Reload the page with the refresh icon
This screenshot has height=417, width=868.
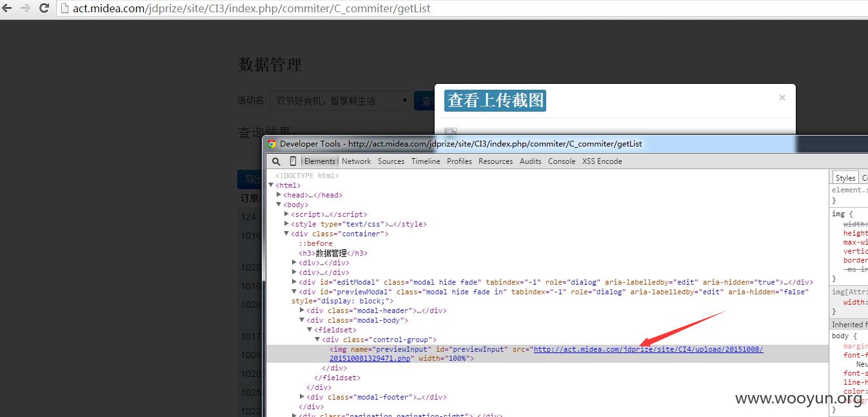point(44,8)
